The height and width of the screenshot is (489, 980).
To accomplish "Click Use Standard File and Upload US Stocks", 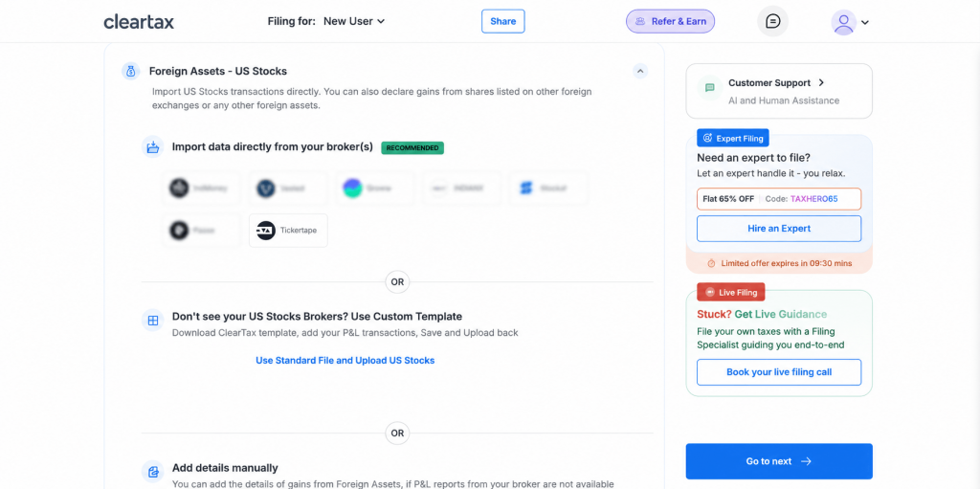I will [x=345, y=360].
